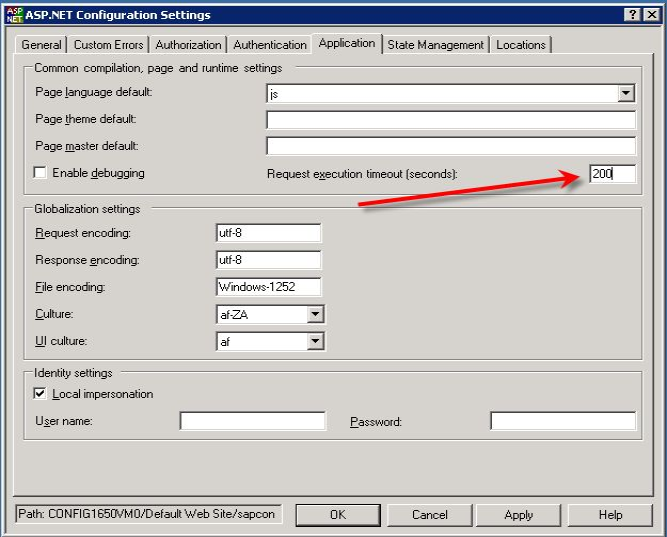Click the request execution timeout field

(613, 174)
